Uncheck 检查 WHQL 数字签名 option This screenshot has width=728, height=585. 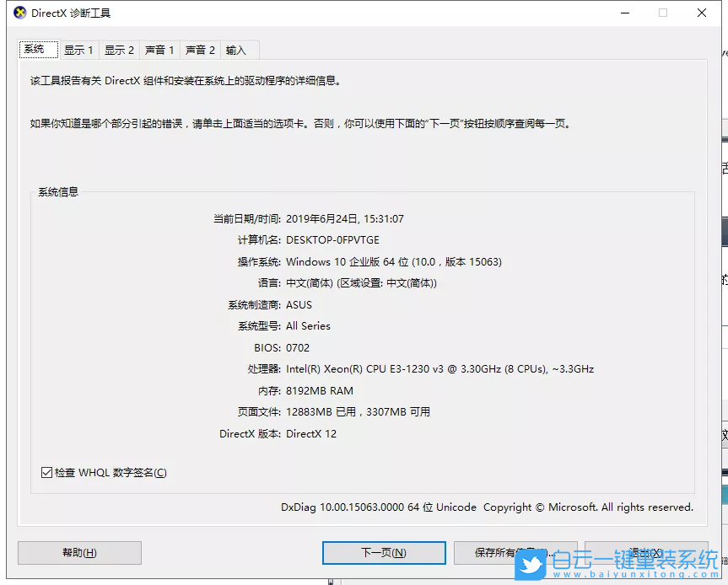coord(47,471)
